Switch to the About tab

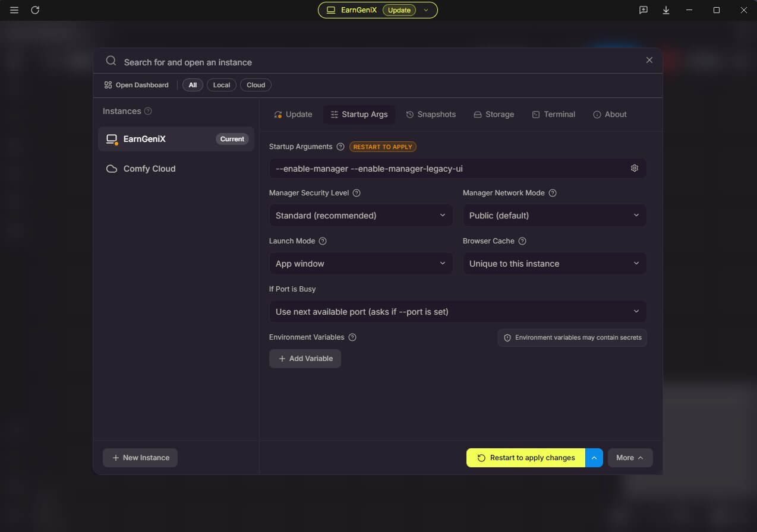click(610, 115)
